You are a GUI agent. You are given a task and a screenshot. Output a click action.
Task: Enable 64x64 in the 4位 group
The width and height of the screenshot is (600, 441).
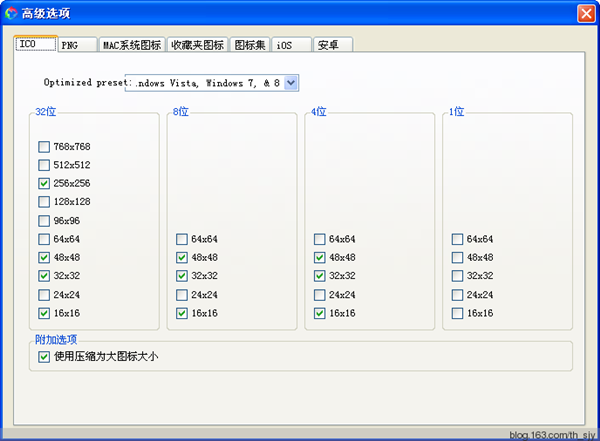pyautogui.click(x=319, y=240)
